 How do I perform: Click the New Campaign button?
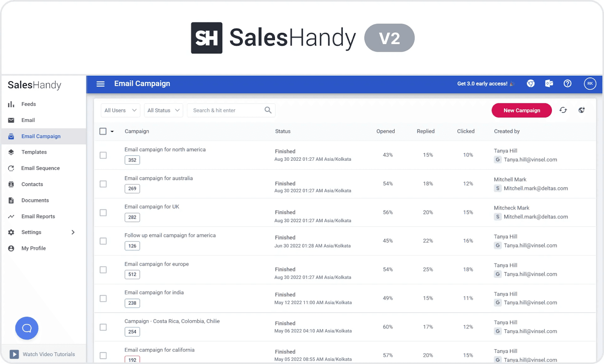point(522,110)
